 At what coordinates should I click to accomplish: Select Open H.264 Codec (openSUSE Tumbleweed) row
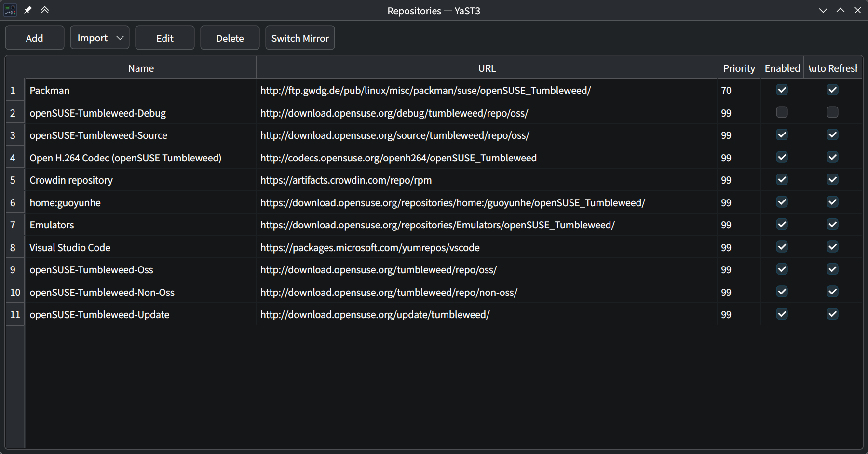pos(141,158)
